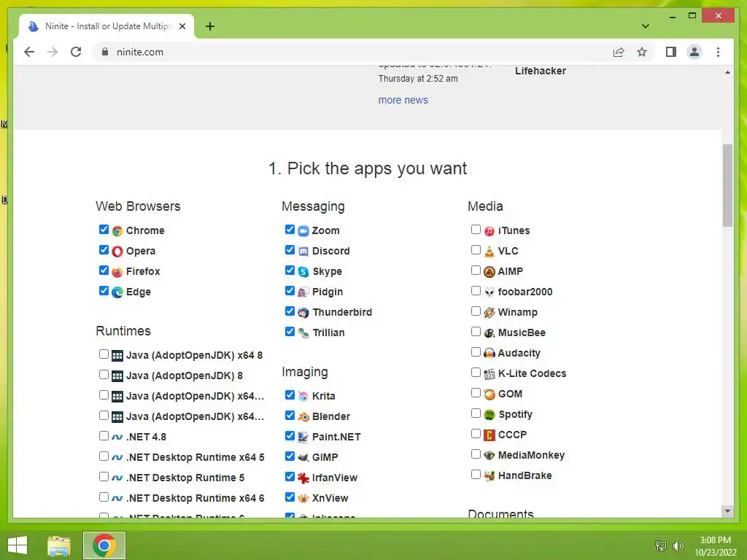This screenshot has width=747, height=560.
Task: Click the Paint.NET app icon
Action: [x=303, y=437]
